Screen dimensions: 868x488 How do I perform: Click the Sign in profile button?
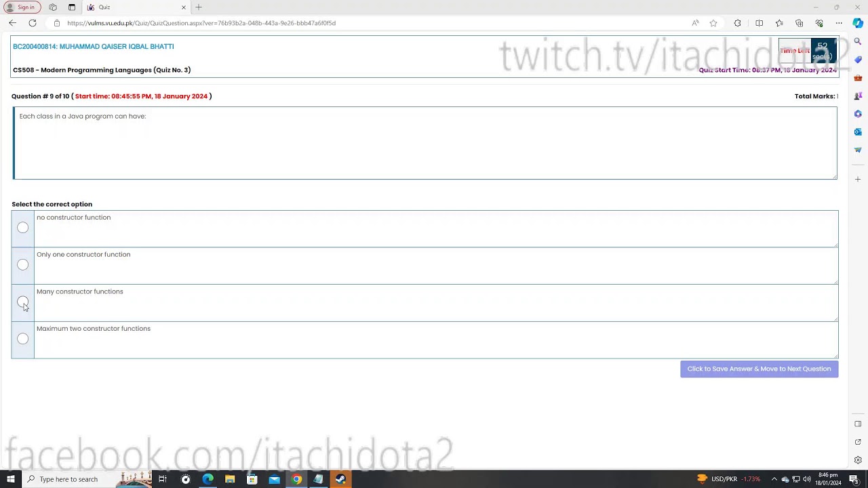22,7
